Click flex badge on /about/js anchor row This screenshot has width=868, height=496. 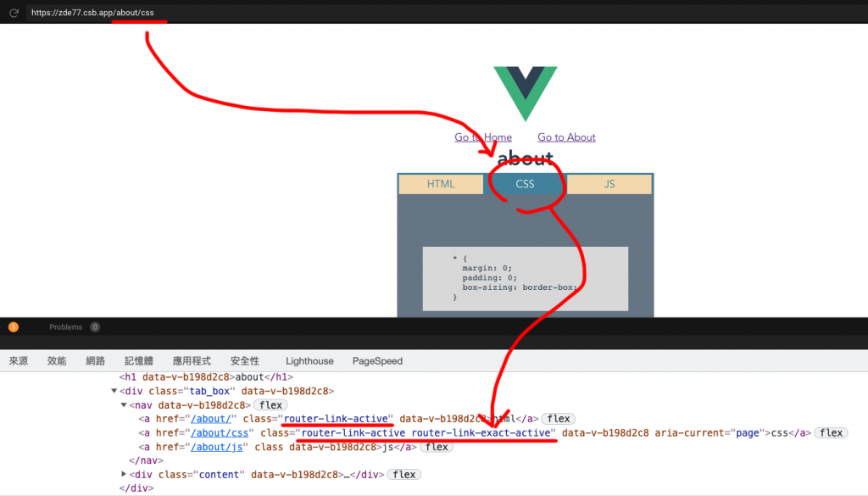(x=437, y=447)
